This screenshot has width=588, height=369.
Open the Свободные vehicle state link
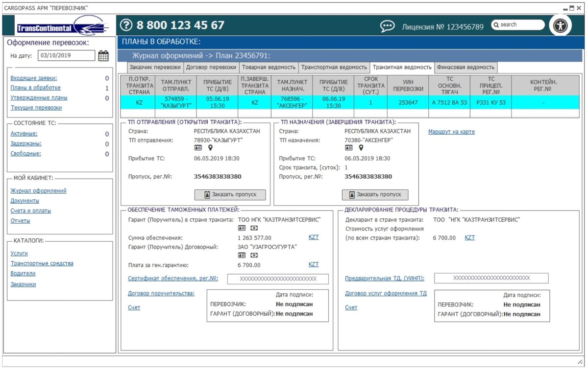26,154
